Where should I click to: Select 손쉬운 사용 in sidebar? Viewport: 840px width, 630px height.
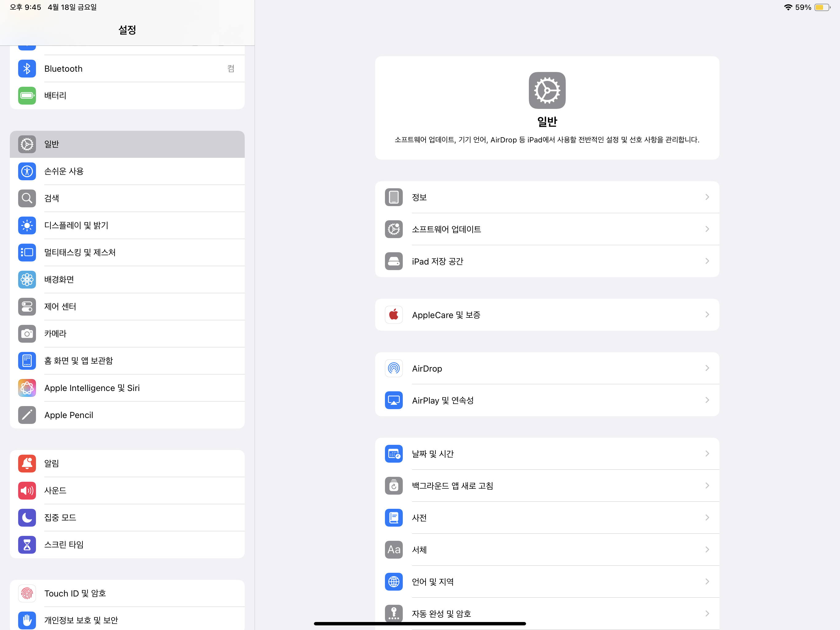[x=127, y=171]
